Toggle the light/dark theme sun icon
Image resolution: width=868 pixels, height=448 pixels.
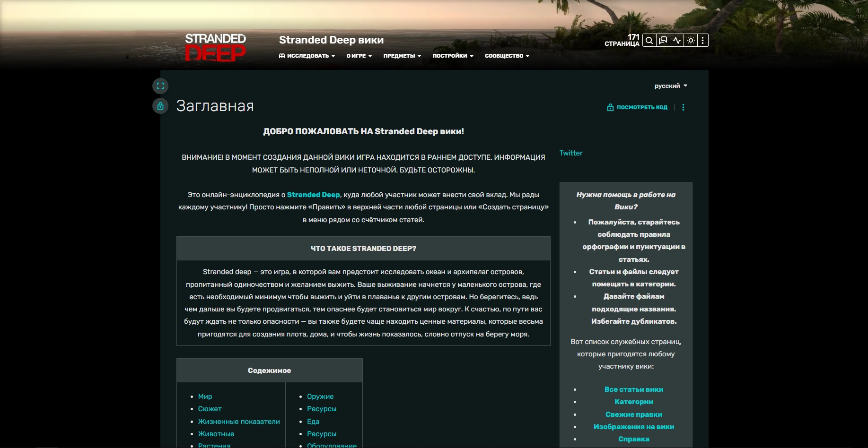(x=691, y=41)
